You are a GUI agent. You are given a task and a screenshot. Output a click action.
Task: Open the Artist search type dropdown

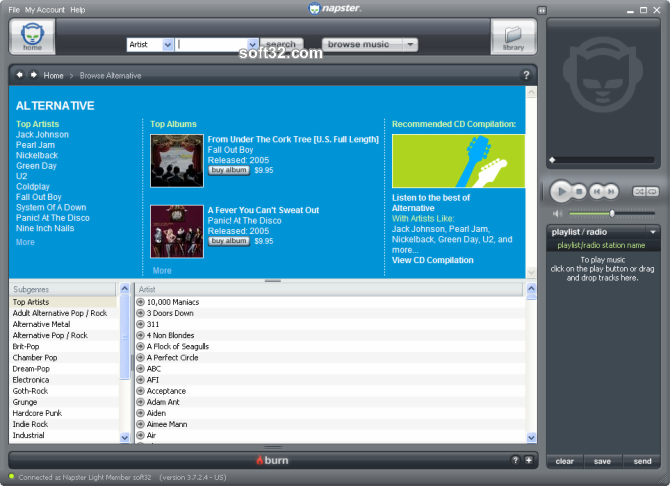point(168,44)
